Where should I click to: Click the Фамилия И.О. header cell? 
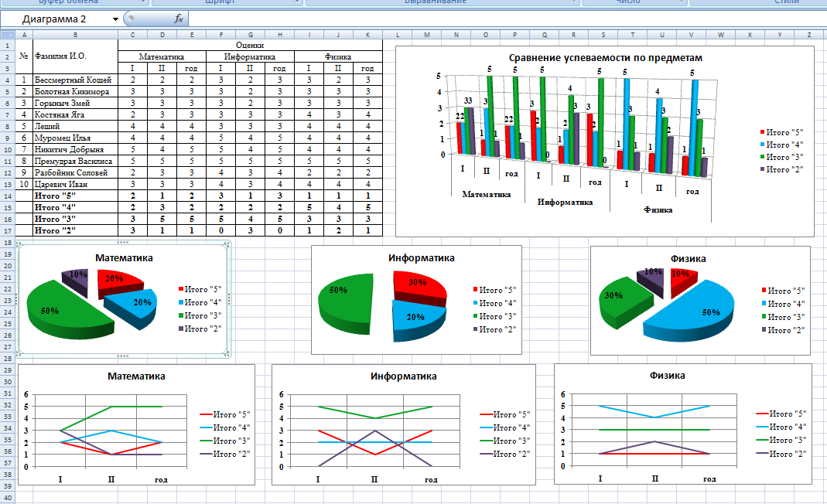pyautogui.click(x=75, y=56)
